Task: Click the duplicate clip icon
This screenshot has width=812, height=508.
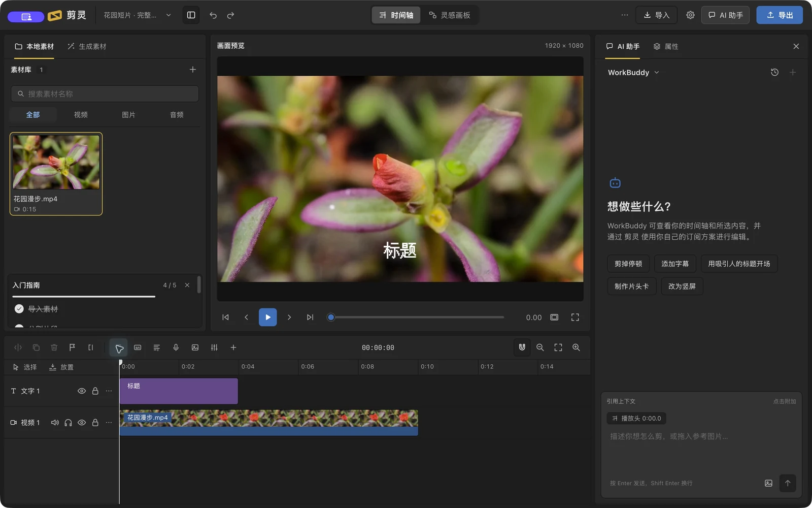Action: (x=36, y=347)
